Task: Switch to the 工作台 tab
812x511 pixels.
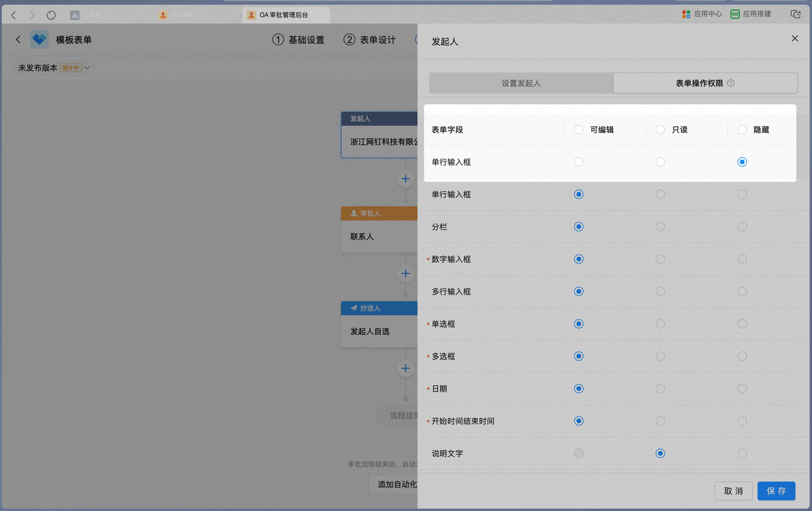Action: pos(86,15)
